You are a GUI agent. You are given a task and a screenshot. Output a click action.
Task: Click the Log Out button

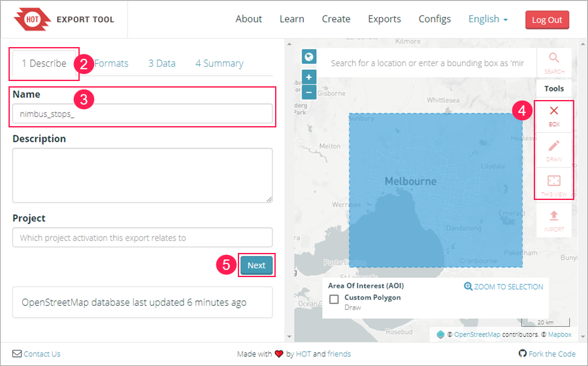pyautogui.click(x=547, y=20)
